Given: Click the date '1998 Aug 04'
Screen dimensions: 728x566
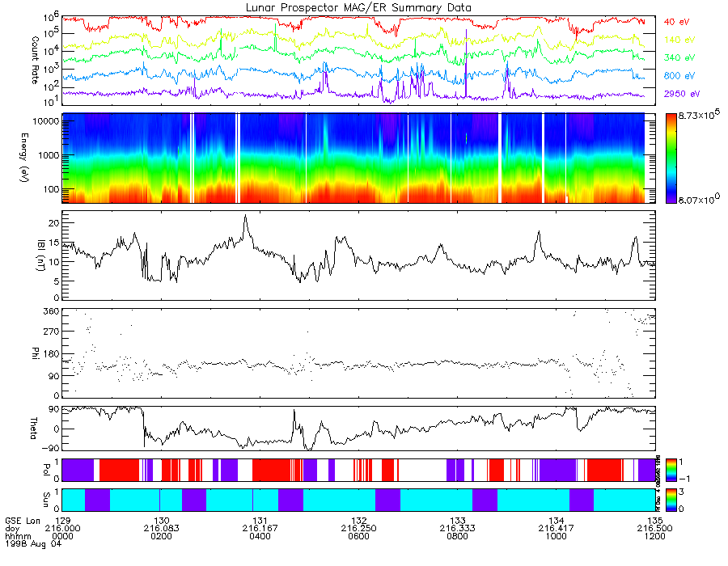Looking at the screenshot, I should [x=33, y=543].
